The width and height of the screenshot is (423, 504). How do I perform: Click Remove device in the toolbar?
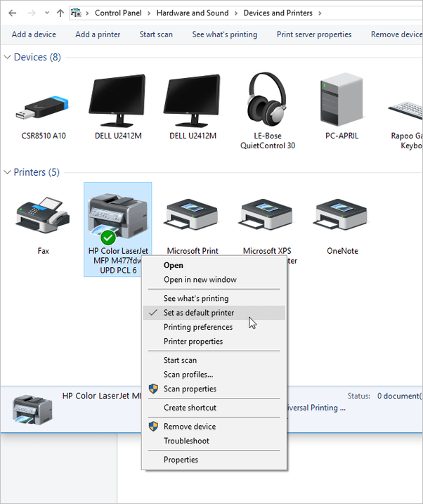tap(397, 34)
